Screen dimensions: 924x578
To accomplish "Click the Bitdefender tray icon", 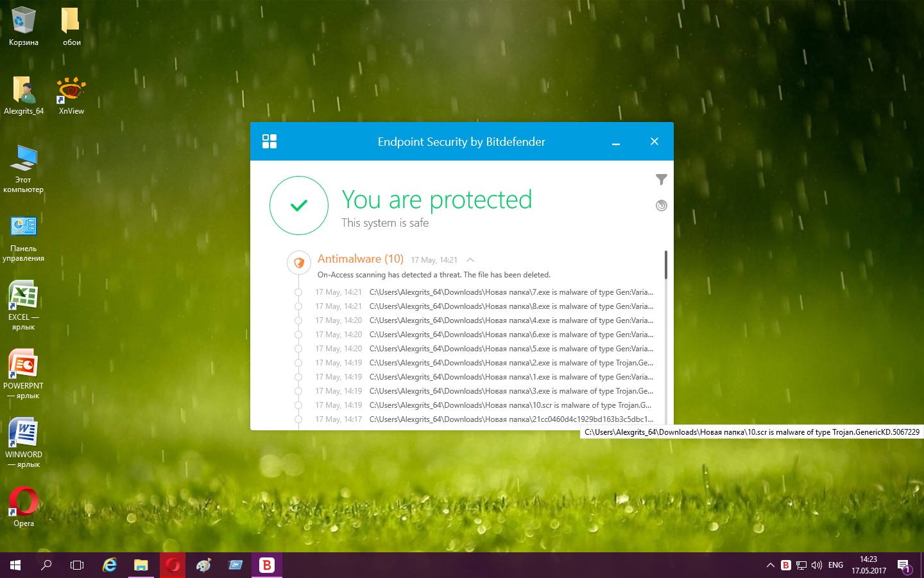I will [786, 565].
